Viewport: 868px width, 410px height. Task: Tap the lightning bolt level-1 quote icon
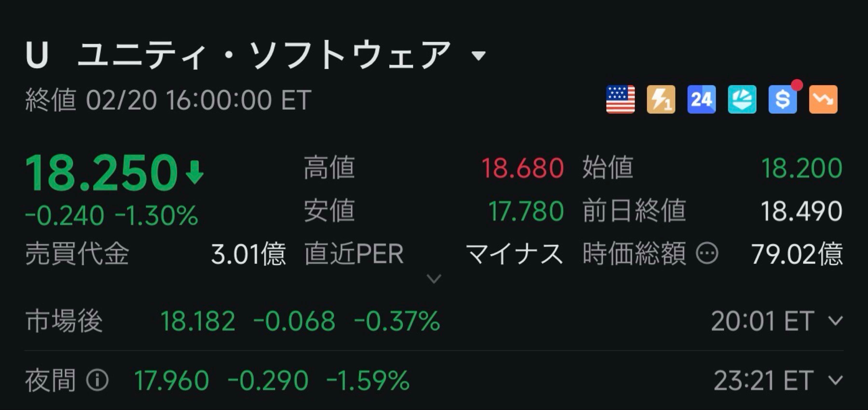pos(661,99)
